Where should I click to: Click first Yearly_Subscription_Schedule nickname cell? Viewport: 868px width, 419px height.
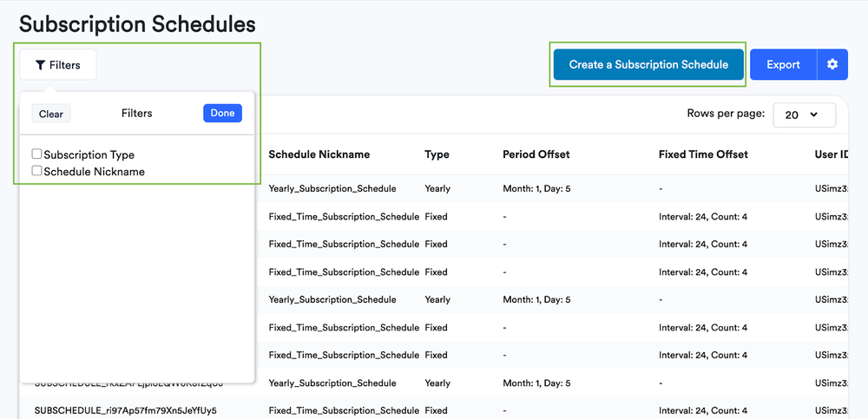point(332,189)
